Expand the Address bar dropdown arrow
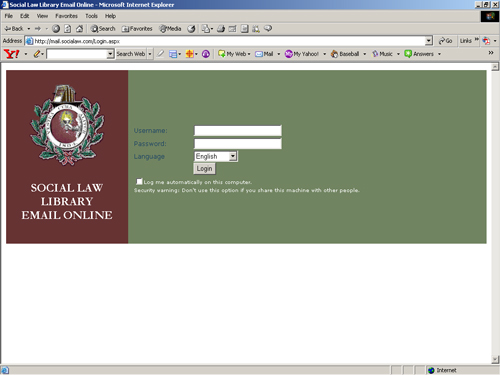The height and width of the screenshot is (375, 500). (429, 41)
